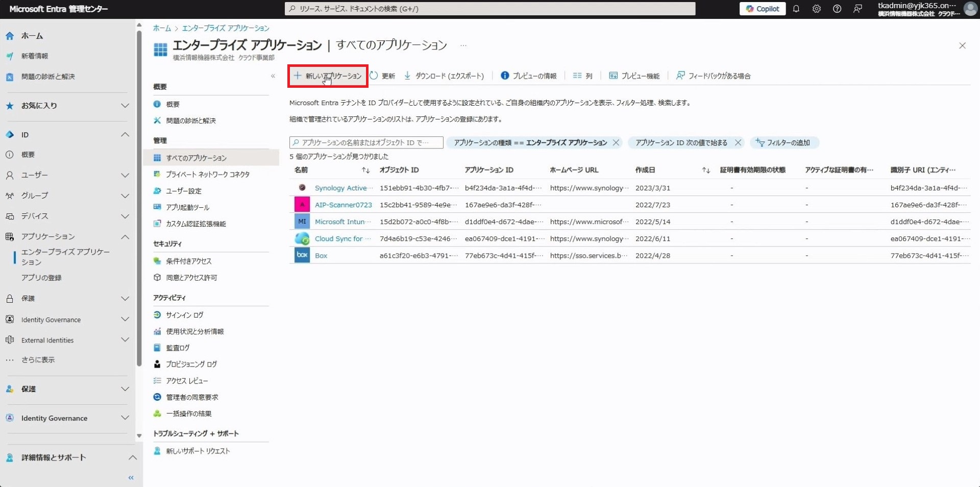The image size is (980, 487).
Task: Collapse left navigation with double chevron
Action: click(x=131, y=478)
